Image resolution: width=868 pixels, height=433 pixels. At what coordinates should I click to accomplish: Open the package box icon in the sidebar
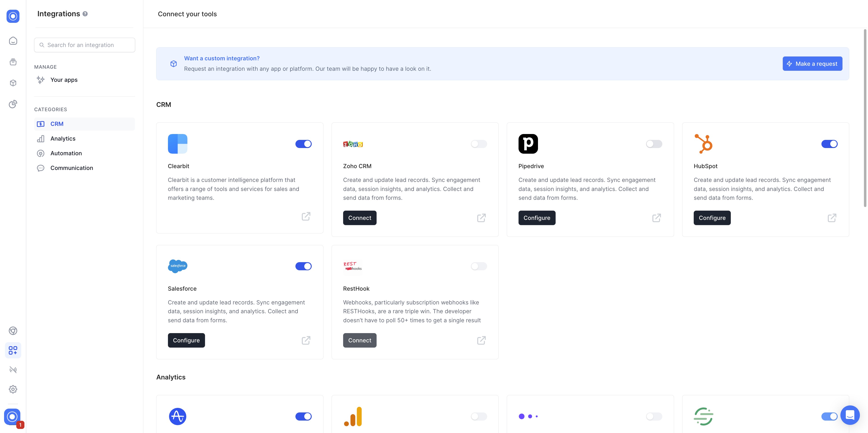13,83
